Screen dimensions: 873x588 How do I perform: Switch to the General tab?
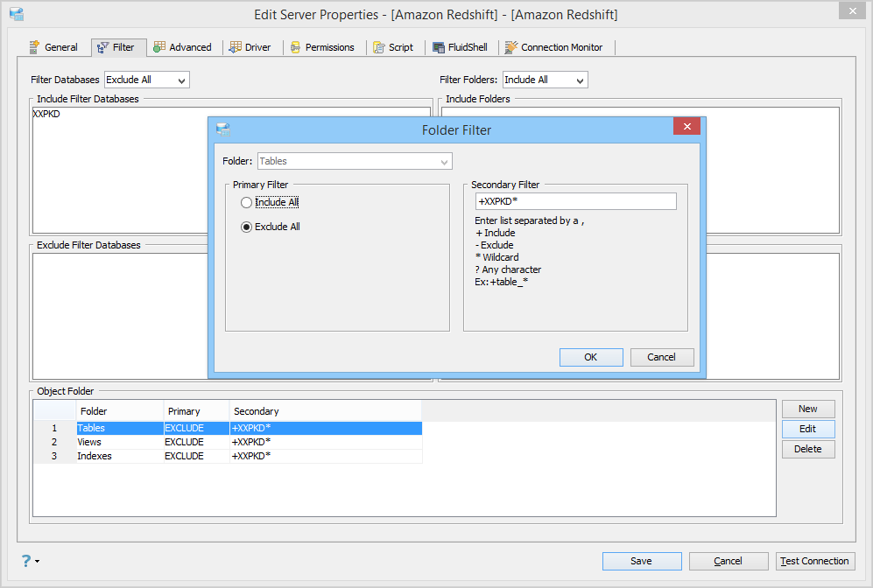(53, 47)
